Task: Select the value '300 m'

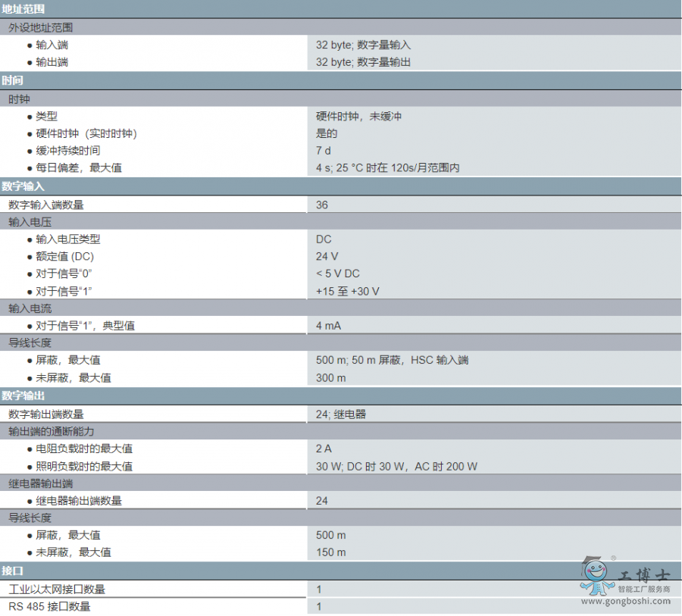Action: pos(331,378)
